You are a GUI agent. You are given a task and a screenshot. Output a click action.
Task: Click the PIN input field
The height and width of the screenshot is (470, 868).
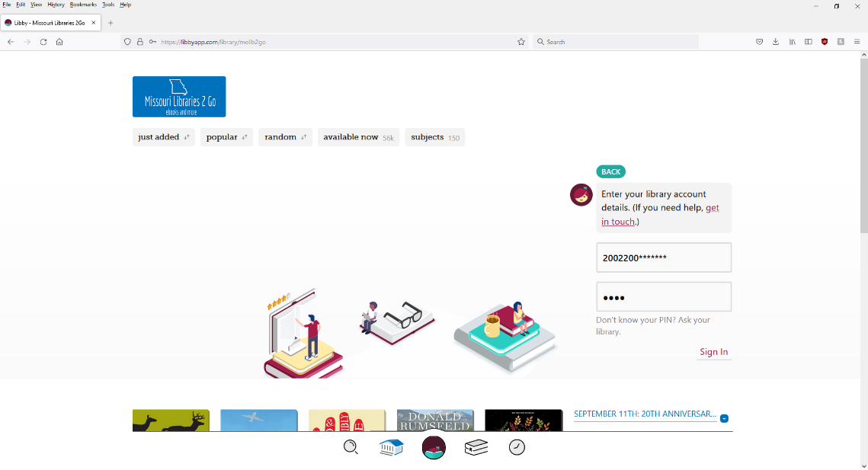point(664,297)
